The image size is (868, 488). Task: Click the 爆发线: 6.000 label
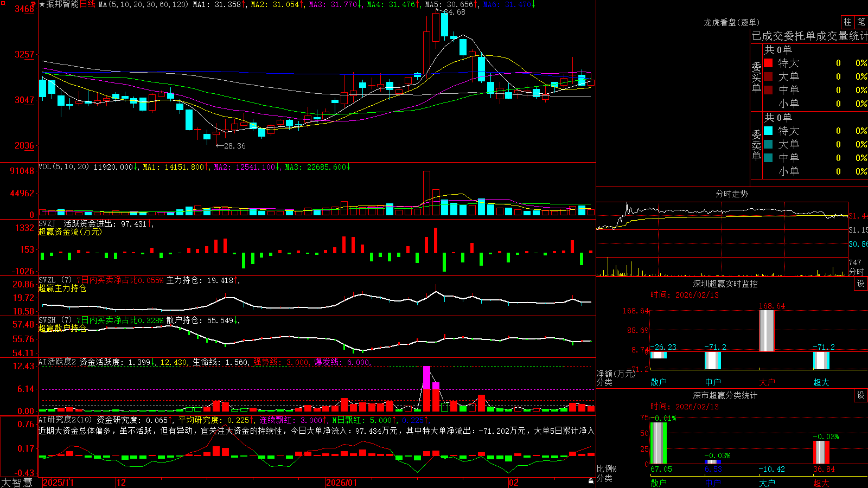(342, 362)
